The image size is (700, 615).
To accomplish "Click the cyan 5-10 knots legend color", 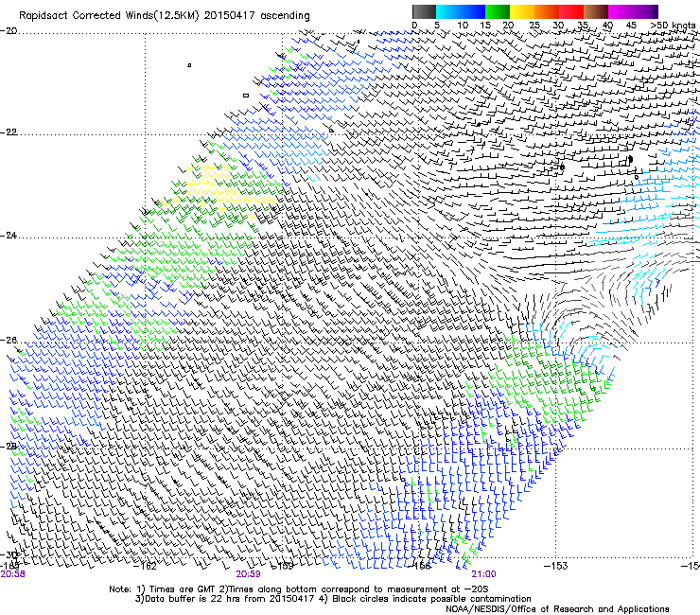I will click(x=448, y=11).
